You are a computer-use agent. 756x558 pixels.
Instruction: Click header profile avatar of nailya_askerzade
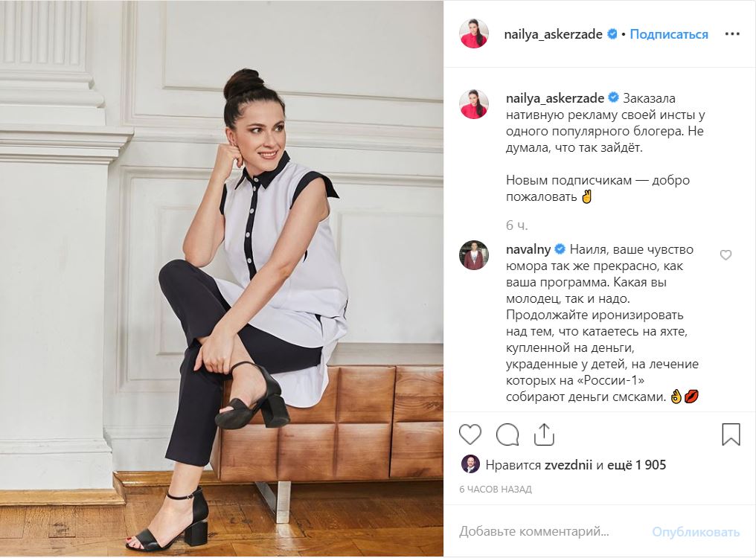(473, 34)
